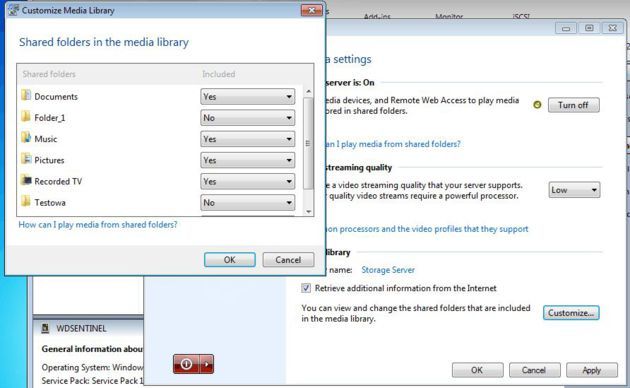Click the Monitor tab in background window
Image resolution: width=630 pixels, height=388 pixels.
pos(449,17)
